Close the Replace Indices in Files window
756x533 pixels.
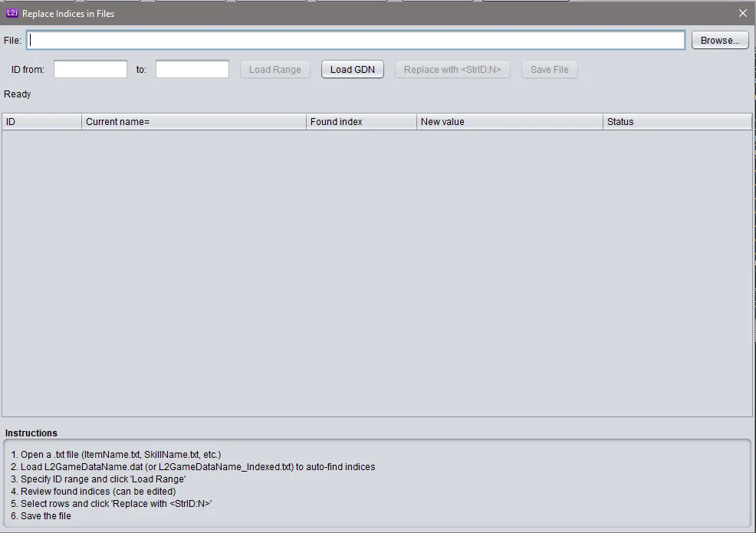point(742,13)
